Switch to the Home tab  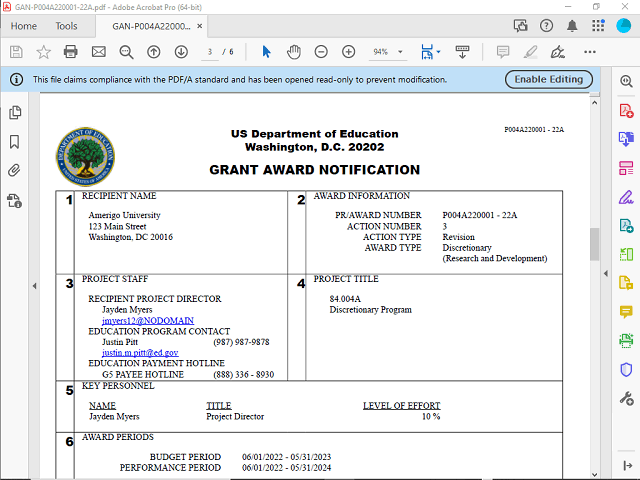(x=23, y=26)
